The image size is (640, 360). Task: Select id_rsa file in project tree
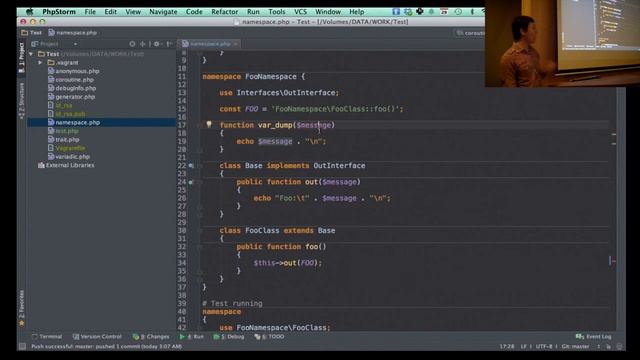(60, 105)
